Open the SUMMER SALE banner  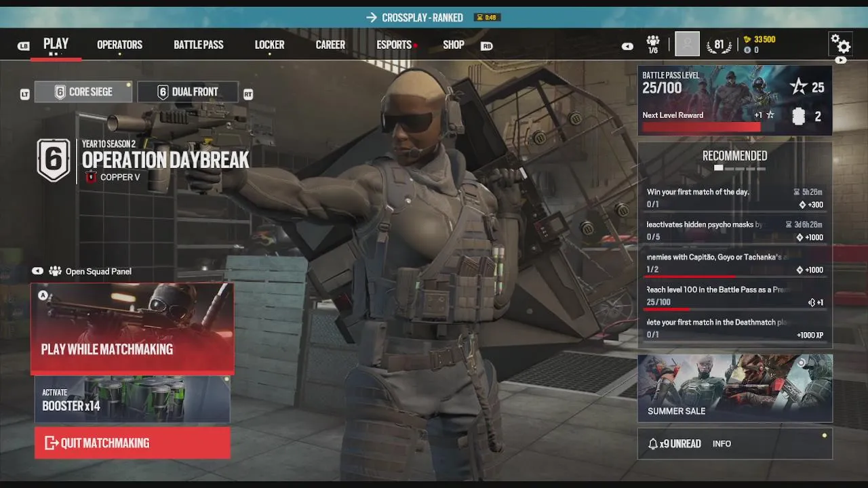point(735,388)
